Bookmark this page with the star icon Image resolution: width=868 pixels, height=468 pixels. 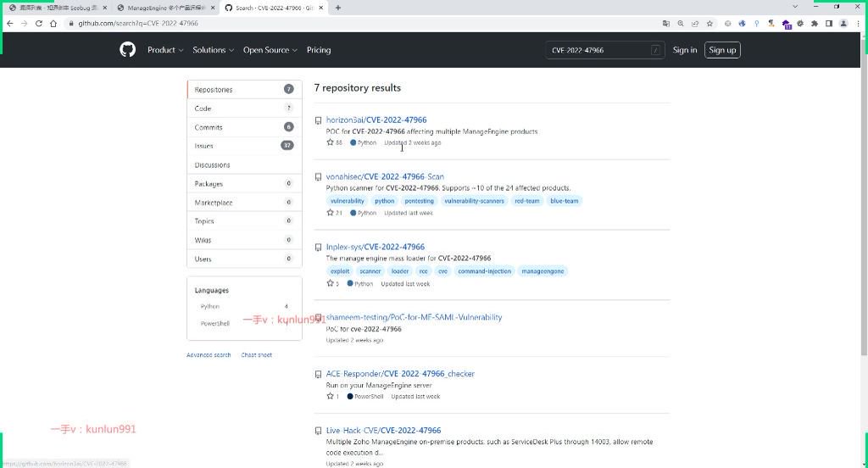(709, 23)
